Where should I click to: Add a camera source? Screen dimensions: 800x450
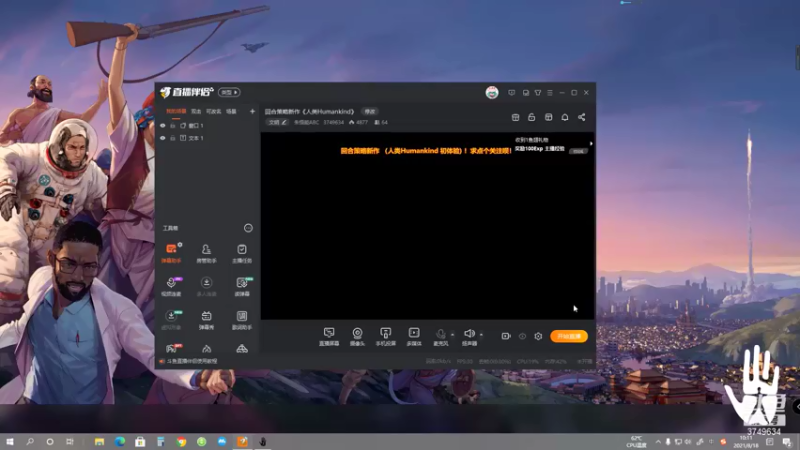[x=357, y=337]
